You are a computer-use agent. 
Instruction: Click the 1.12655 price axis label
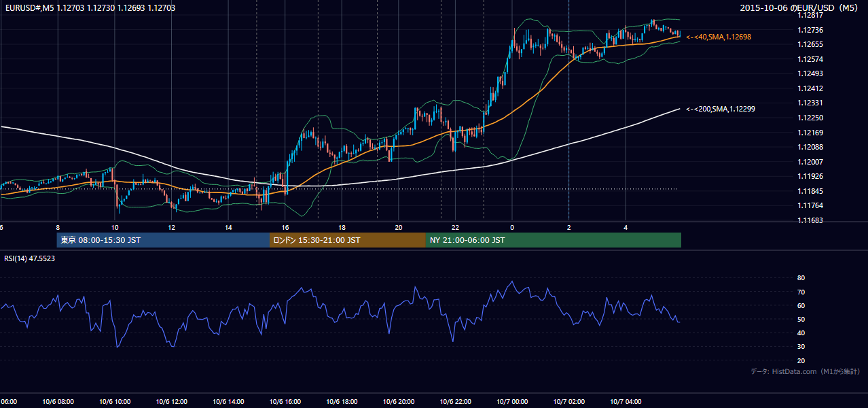811,44
